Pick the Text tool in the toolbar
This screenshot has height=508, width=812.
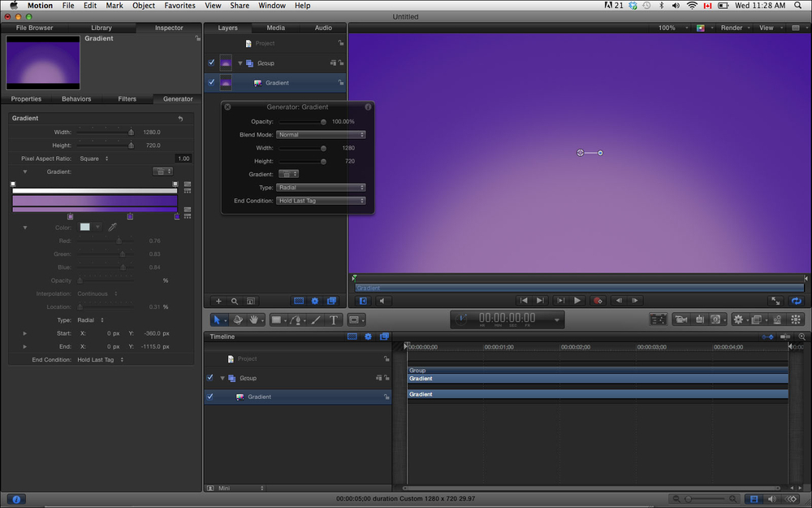(x=334, y=320)
